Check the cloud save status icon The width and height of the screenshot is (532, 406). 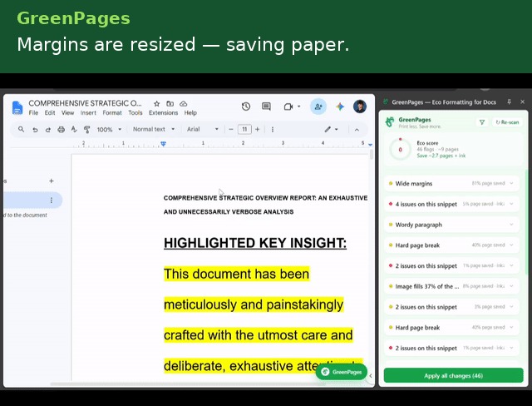tap(183, 104)
